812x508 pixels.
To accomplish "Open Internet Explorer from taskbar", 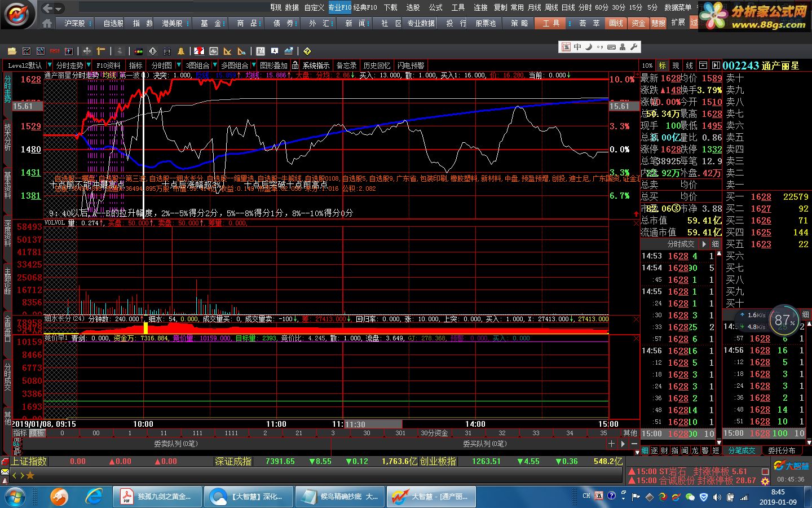I will coord(94,497).
